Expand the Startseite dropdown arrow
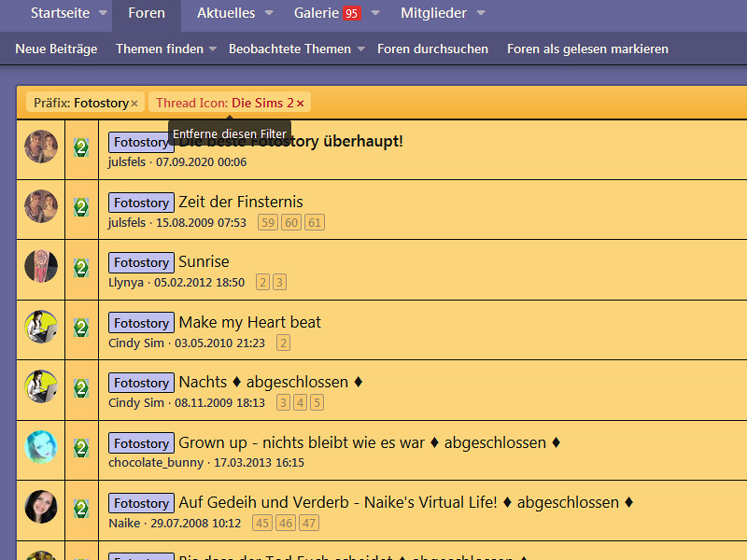The width and height of the screenshot is (747, 560). click(103, 13)
